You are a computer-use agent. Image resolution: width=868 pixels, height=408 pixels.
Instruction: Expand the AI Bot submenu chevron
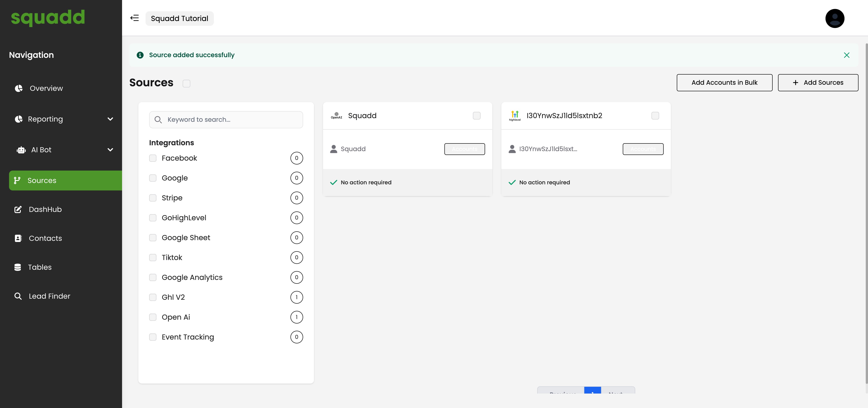[110, 150]
